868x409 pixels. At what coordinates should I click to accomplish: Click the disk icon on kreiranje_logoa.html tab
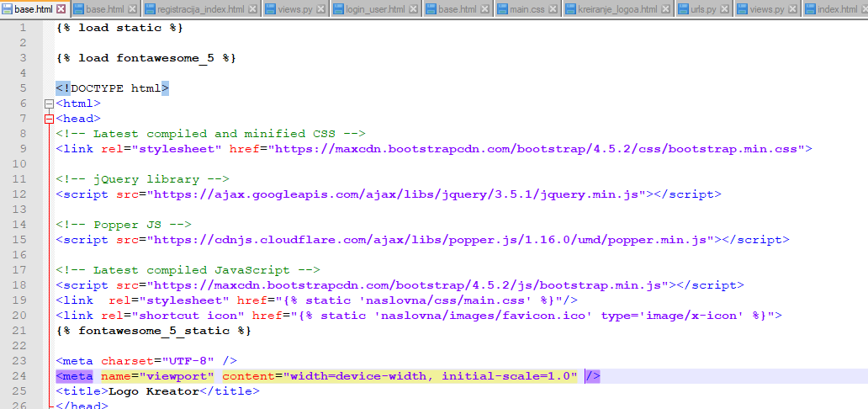570,9
